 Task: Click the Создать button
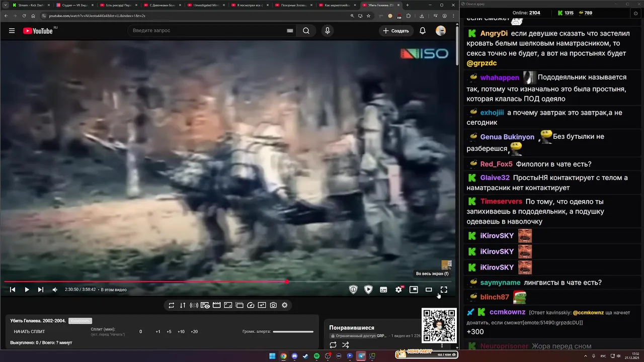pos(396,31)
